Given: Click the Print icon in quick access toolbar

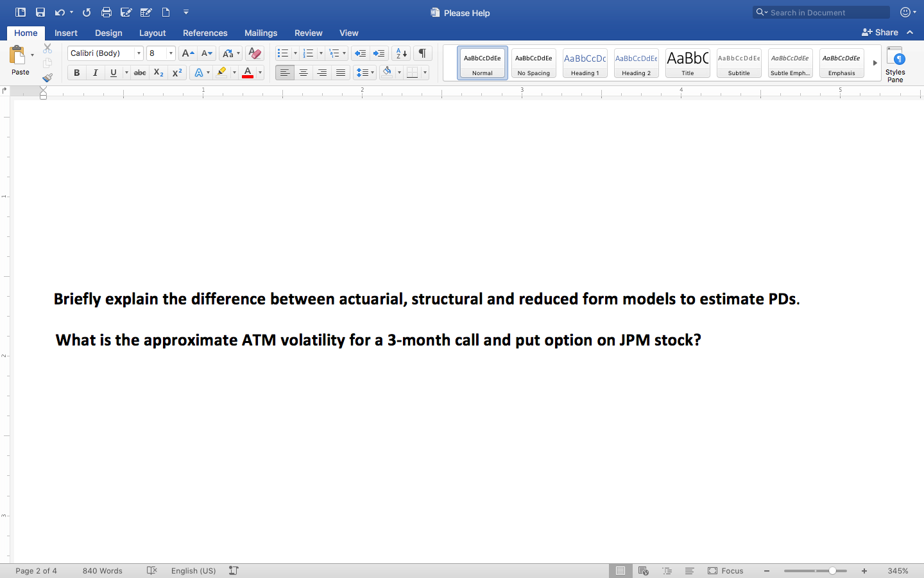Looking at the screenshot, I should point(107,12).
